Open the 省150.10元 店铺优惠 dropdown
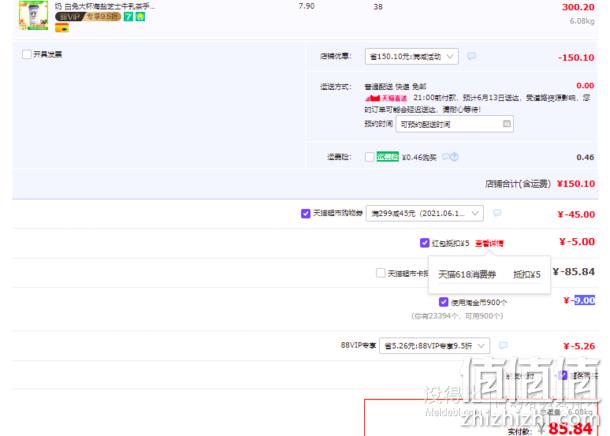Screen dimensions: 610x436 tap(412, 57)
